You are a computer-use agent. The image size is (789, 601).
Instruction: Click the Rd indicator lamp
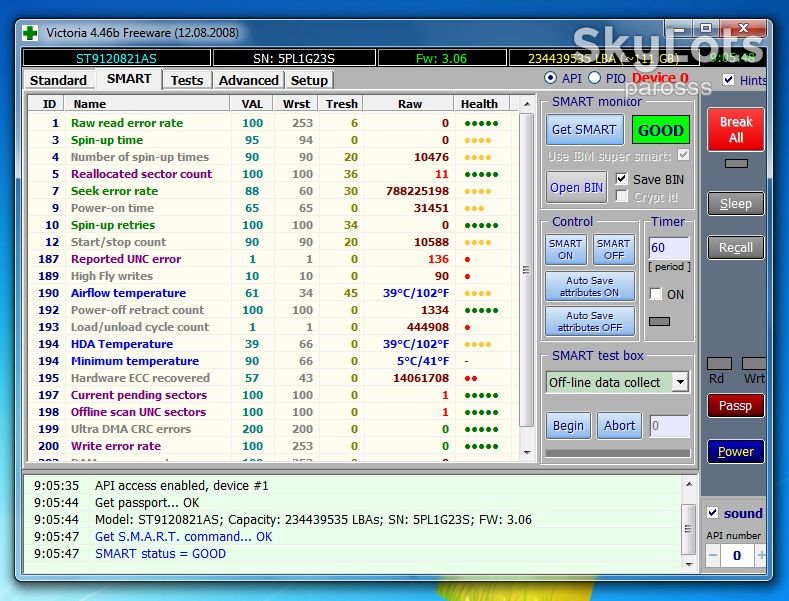pos(719,363)
